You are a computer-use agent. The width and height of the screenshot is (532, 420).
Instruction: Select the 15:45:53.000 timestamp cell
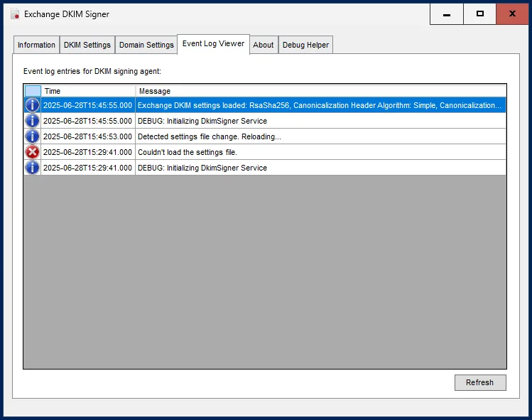(x=88, y=136)
